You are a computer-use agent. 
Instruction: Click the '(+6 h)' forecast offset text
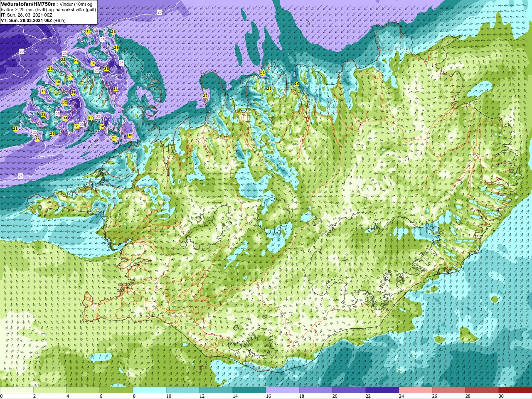(59, 20)
